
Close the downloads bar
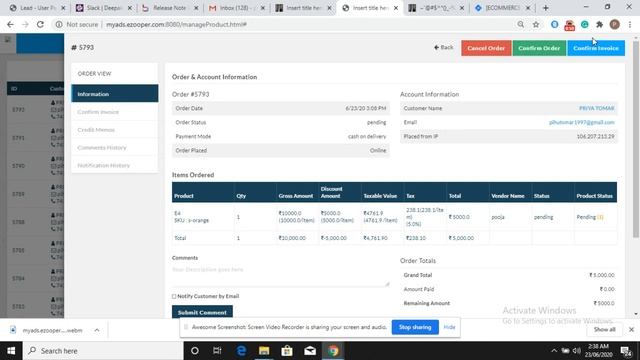pyautogui.click(x=631, y=329)
